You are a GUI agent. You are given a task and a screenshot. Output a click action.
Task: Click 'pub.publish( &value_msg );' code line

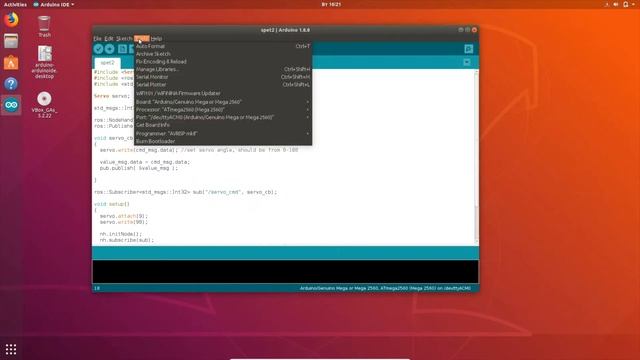coord(139,168)
